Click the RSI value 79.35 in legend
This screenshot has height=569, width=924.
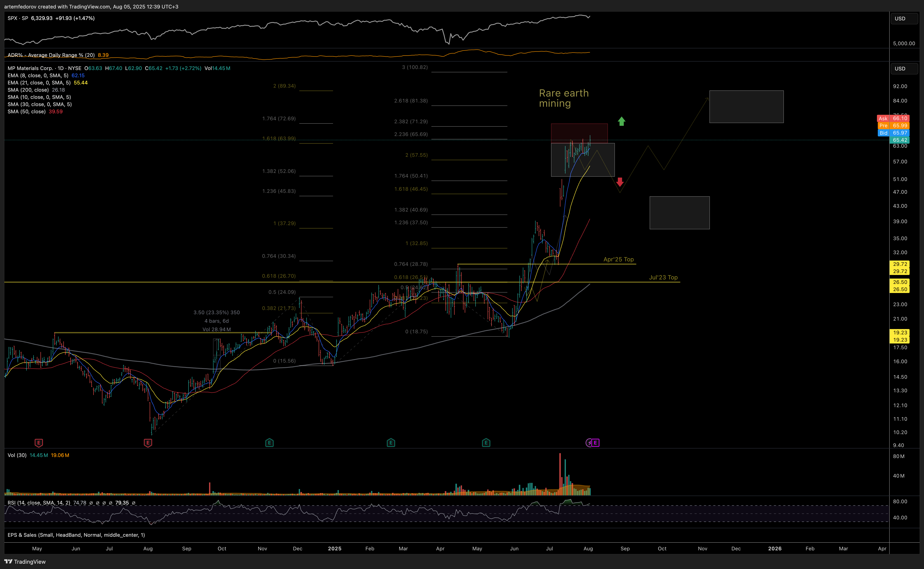pyautogui.click(x=122, y=503)
